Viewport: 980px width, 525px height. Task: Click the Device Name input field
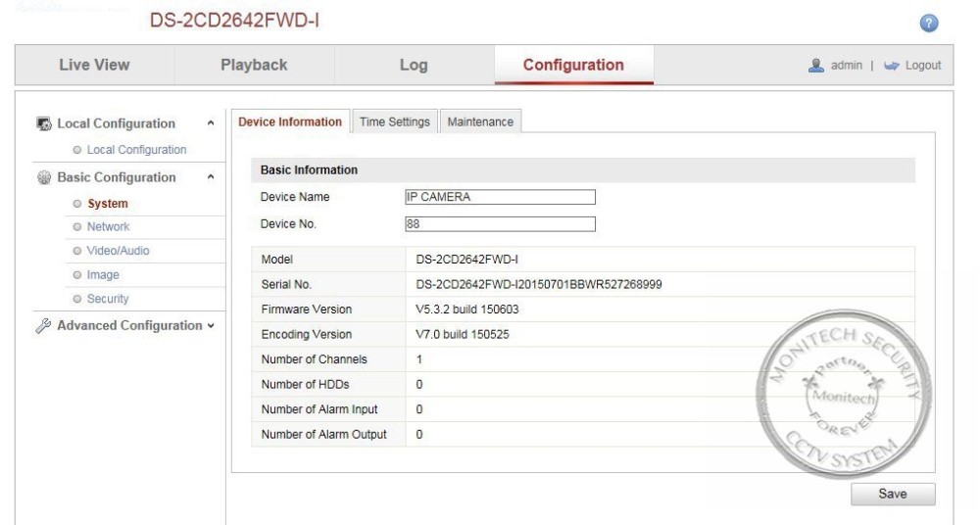pos(500,197)
